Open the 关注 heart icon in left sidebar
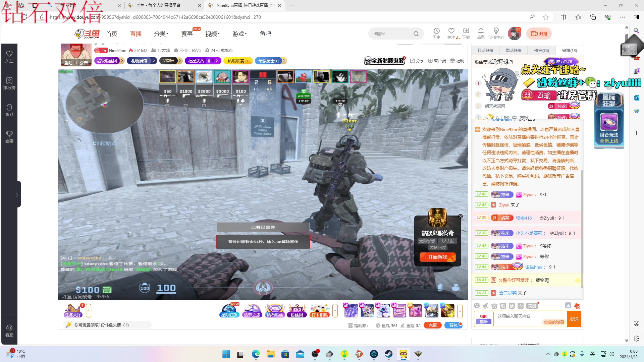 click(9, 56)
